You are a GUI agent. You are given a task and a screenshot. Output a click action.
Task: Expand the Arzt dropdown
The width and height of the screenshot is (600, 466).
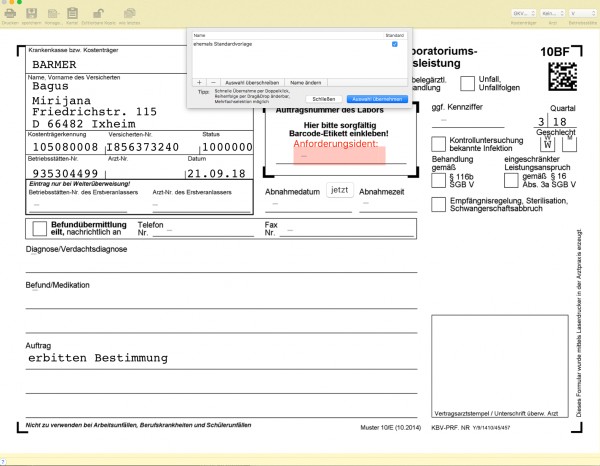point(553,13)
